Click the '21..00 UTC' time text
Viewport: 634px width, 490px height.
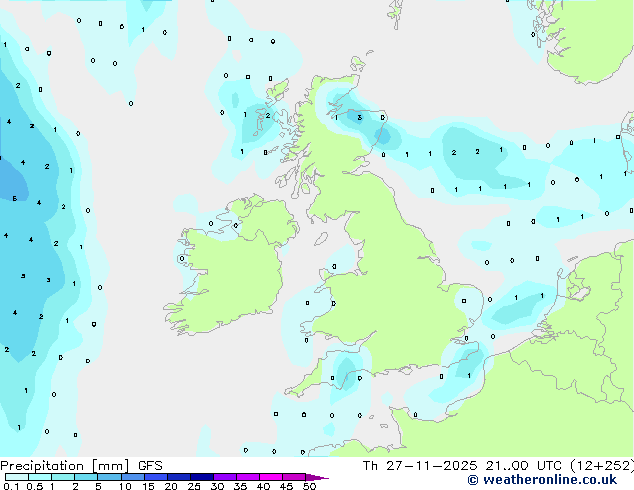pos(523,466)
